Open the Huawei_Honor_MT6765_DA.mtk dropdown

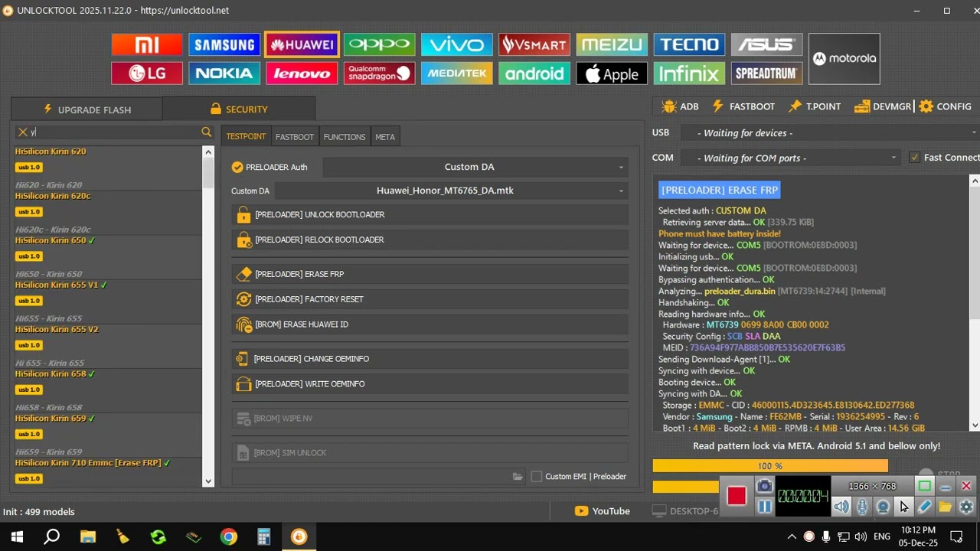(x=452, y=191)
